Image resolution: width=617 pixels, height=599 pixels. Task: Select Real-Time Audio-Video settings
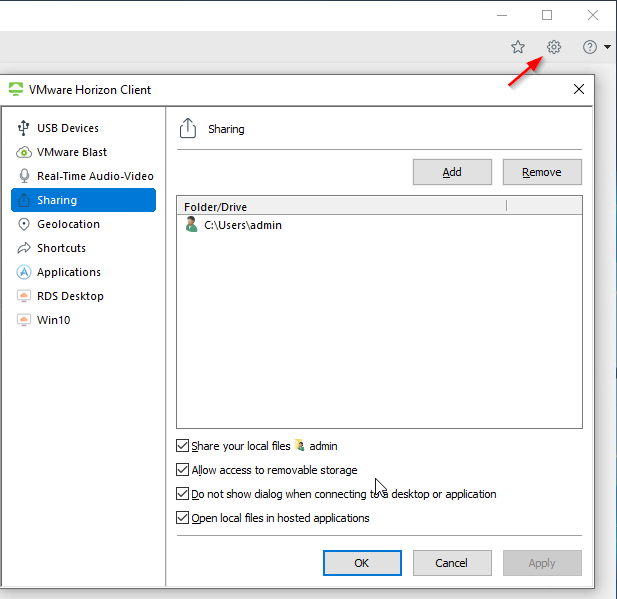(83, 176)
